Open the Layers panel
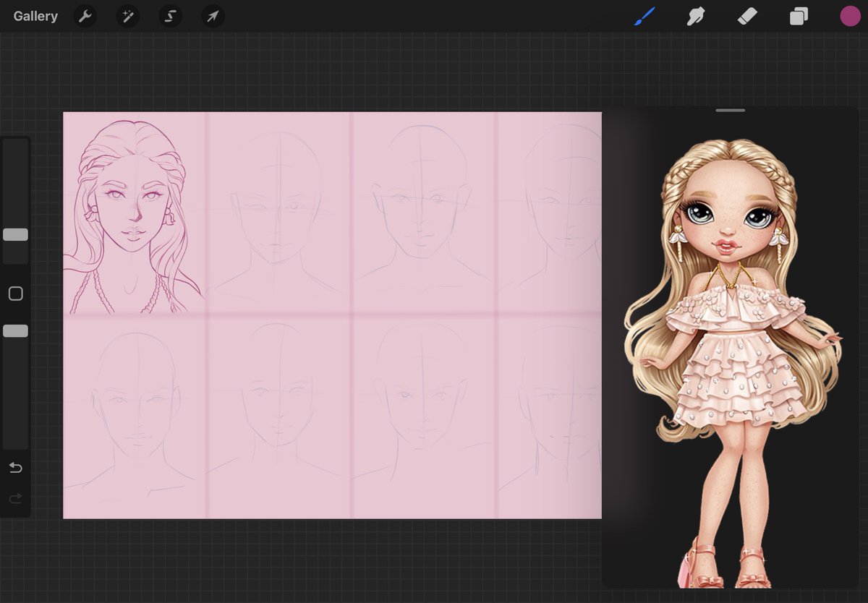The image size is (868, 603). 799,16
